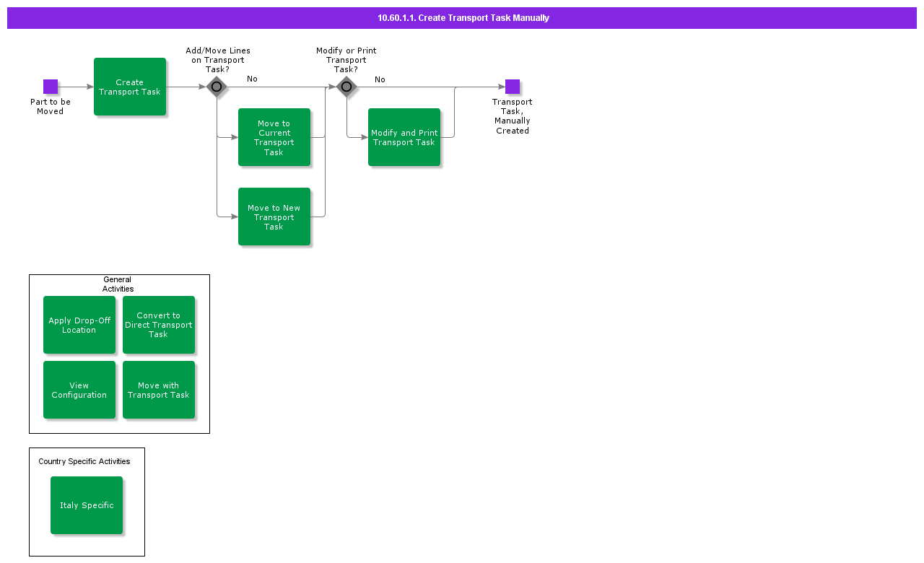Click the 'Transport Task, Manually Created' label

point(513,116)
